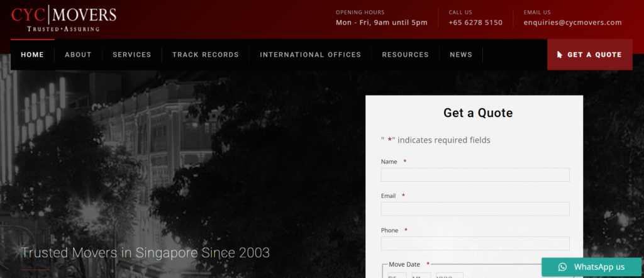Open the Home menu item
This screenshot has width=644, height=278.
(33, 55)
